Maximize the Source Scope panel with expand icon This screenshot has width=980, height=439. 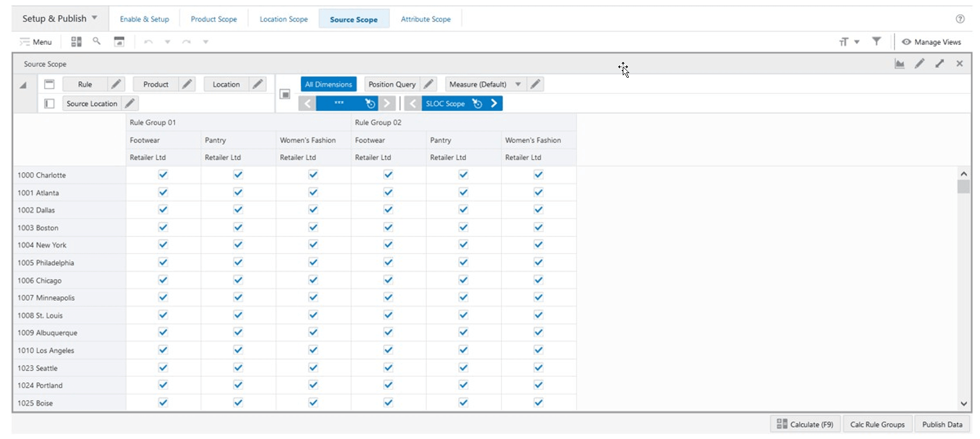(940, 64)
